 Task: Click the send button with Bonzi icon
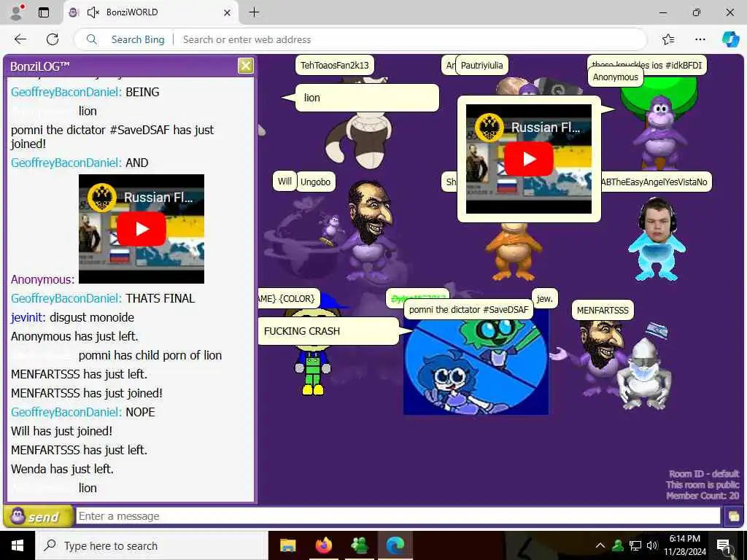click(x=38, y=516)
